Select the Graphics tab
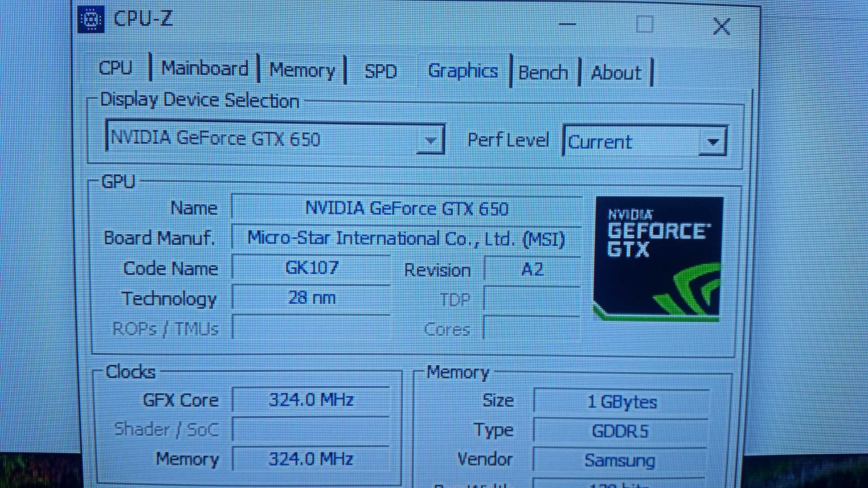This screenshot has width=868, height=488. pos(463,71)
